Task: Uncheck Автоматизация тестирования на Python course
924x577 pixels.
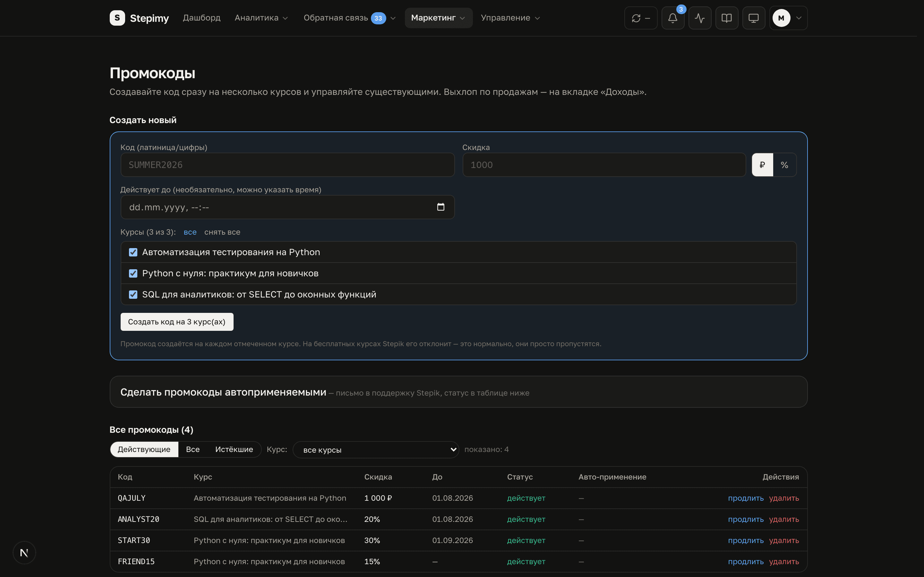Action: [133, 252]
